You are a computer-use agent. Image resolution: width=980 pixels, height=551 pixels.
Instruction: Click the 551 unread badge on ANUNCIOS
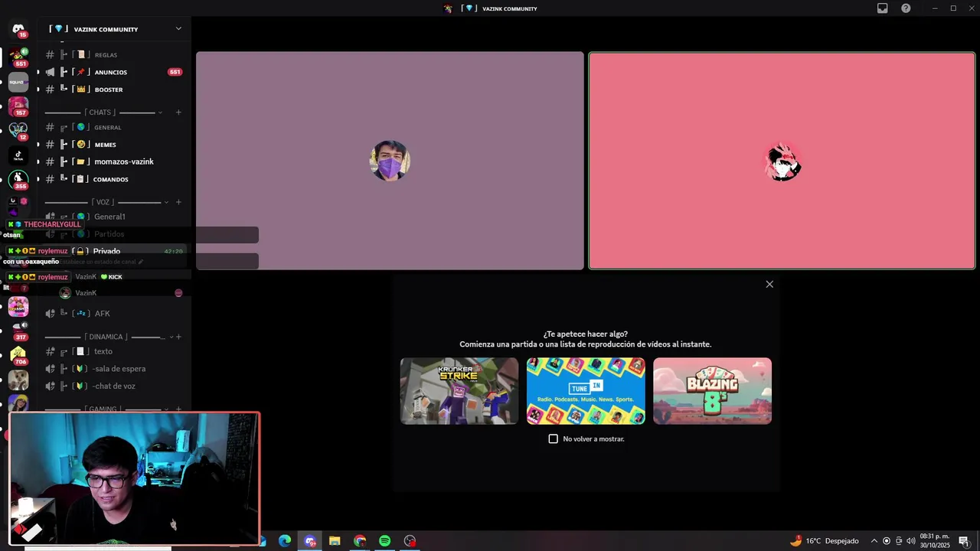click(x=175, y=72)
